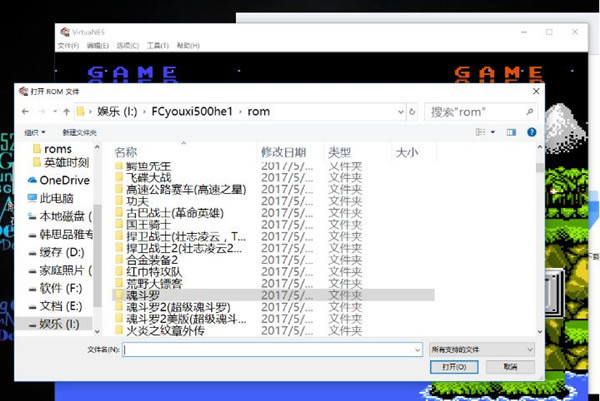Select the highlighted 魂斗罗 folder
The image size is (600, 401).
pyautogui.click(x=273, y=295)
